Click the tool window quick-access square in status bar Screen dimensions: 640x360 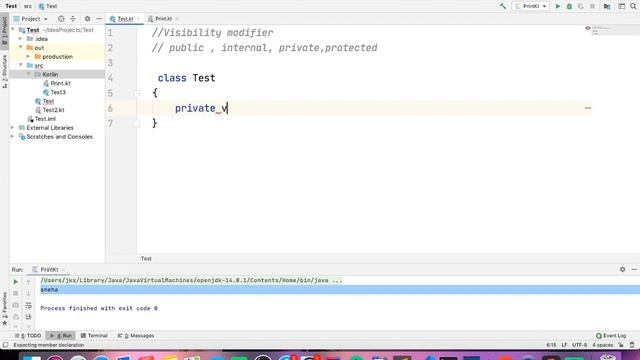point(5,345)
